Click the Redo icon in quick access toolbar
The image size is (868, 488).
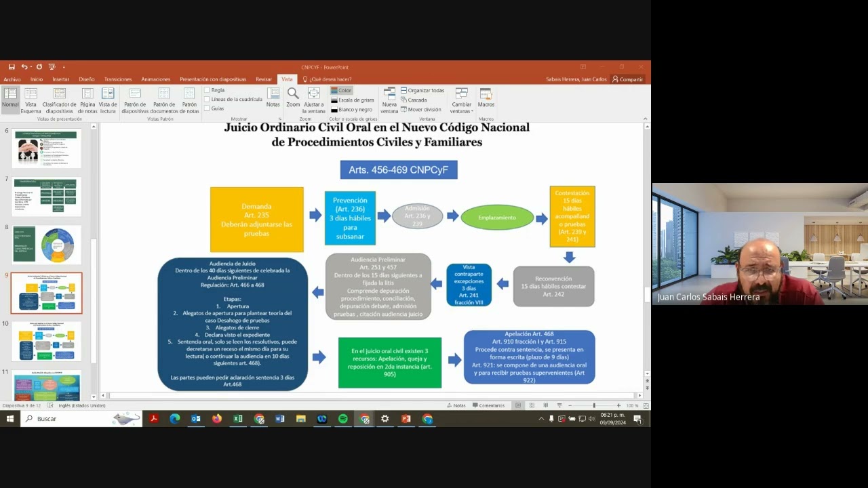click(39, 67)
